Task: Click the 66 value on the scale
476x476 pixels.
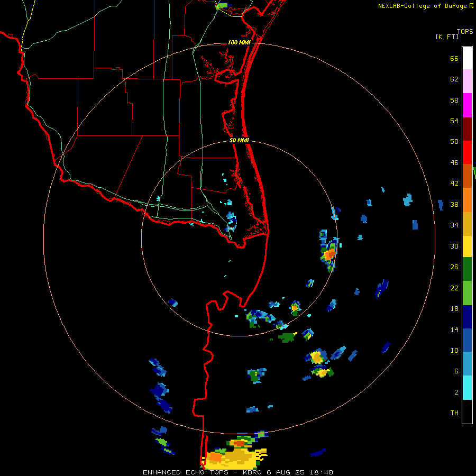Action: [454, 59]
